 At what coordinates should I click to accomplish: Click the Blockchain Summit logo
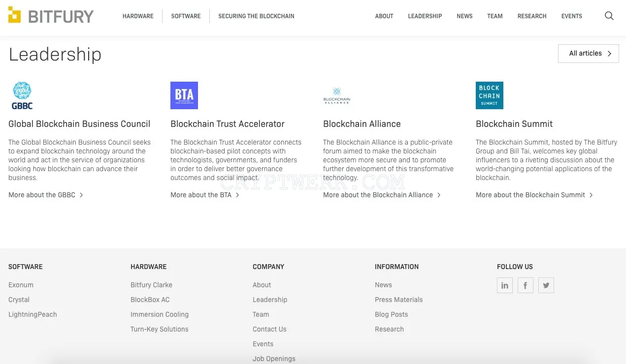pyautogui.click(x=490, y=95)
